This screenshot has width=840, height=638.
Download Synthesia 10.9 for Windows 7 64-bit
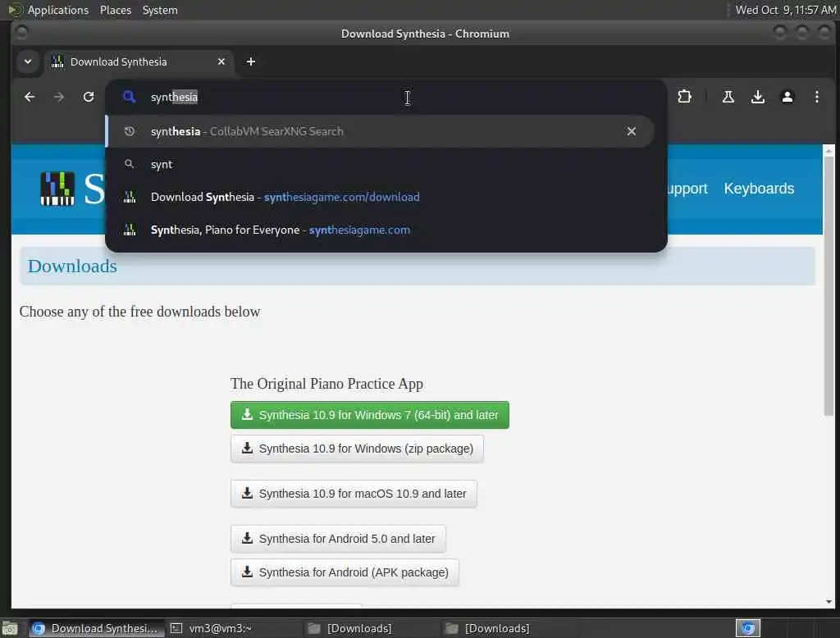pos(370,415)
